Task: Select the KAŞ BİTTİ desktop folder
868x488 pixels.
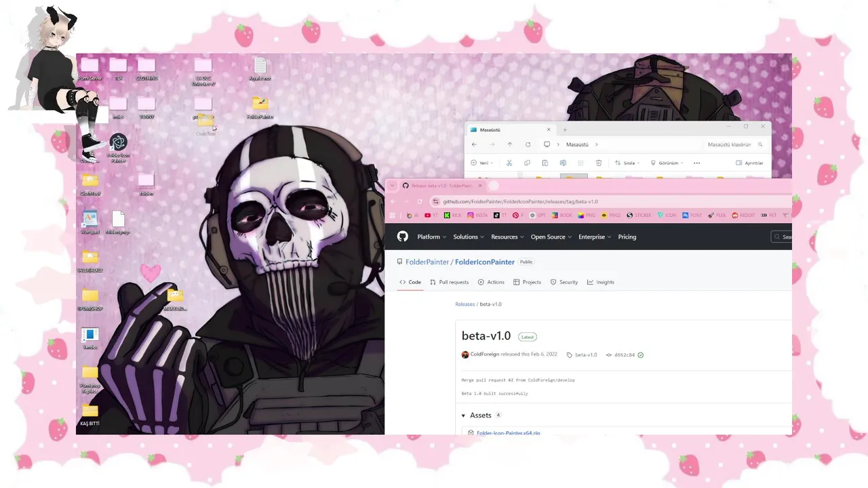Action: coord(90,415)
